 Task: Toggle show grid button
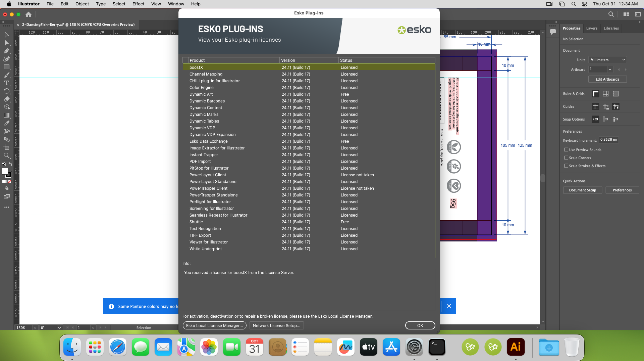[606, 94]
